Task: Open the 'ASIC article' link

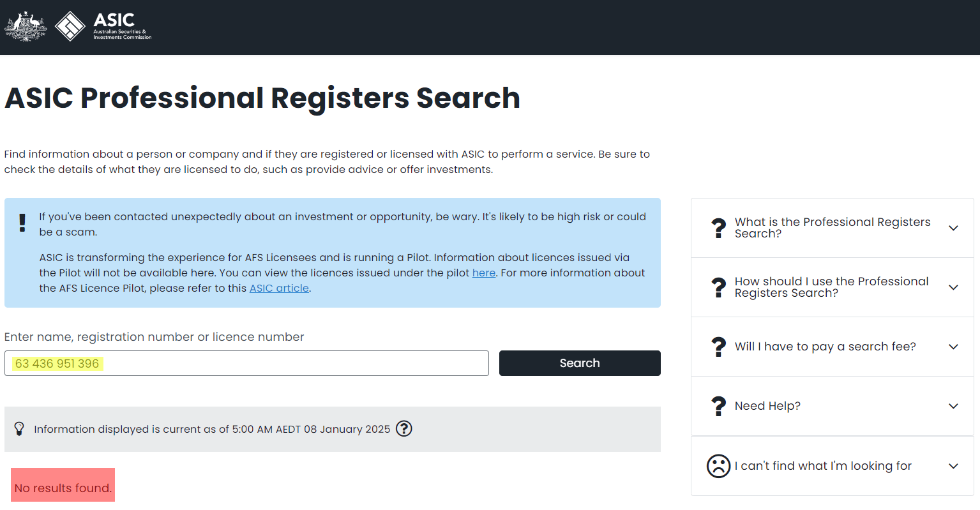Action: (x=279, y=288)
